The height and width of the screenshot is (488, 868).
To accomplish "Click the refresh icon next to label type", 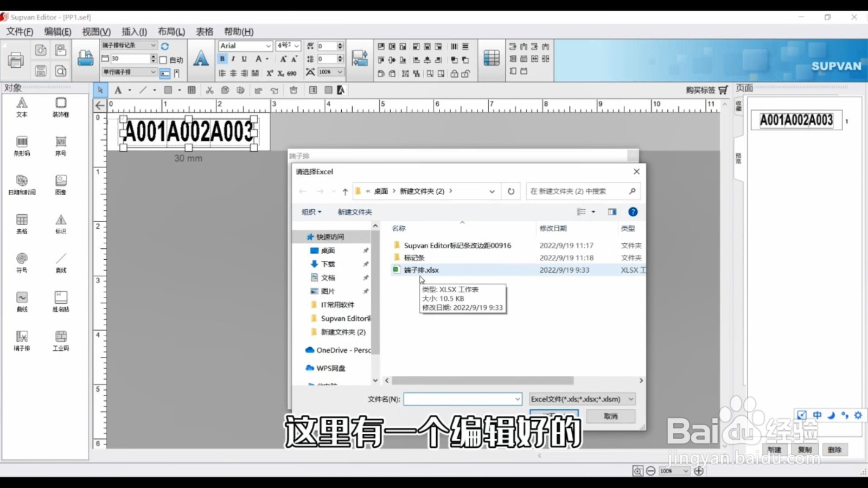I will coord(165,46).
